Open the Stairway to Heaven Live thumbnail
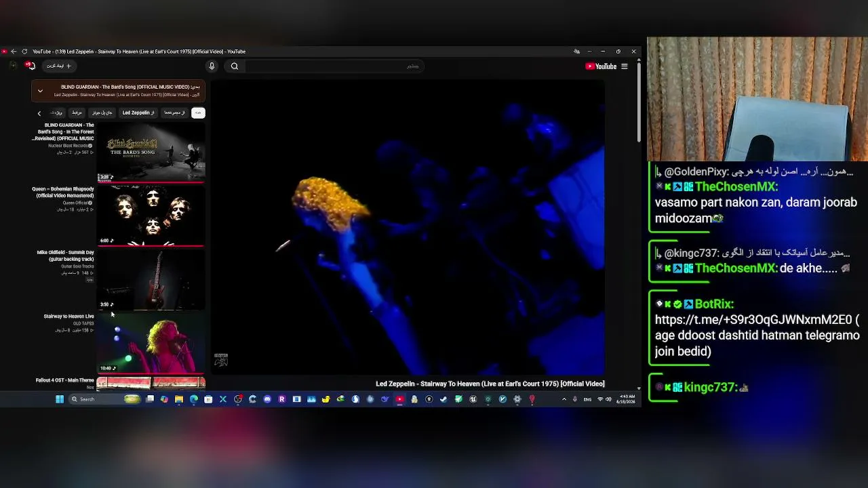The image size is (868, 488). [x=151, y=344]
